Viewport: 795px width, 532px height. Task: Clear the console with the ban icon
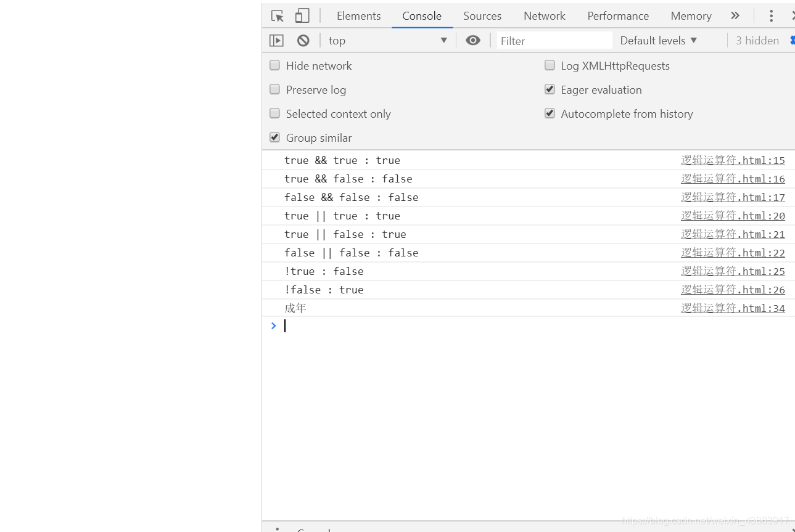point(303,41)
